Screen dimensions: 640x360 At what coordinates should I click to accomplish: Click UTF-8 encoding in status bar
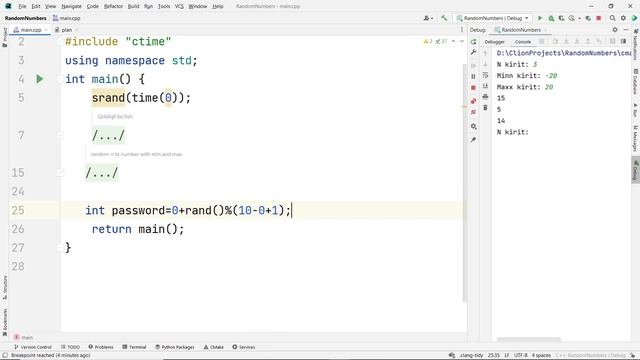coord(521,356)
